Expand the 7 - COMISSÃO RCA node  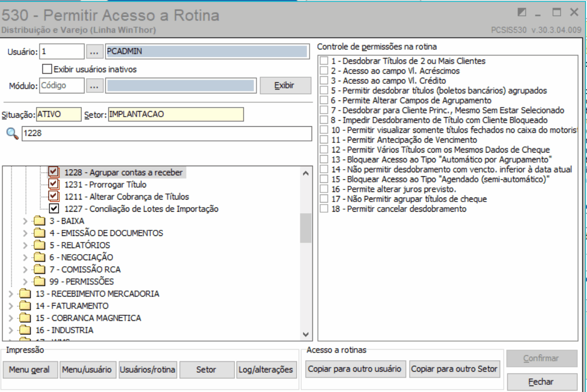click(x=25, y=270)
